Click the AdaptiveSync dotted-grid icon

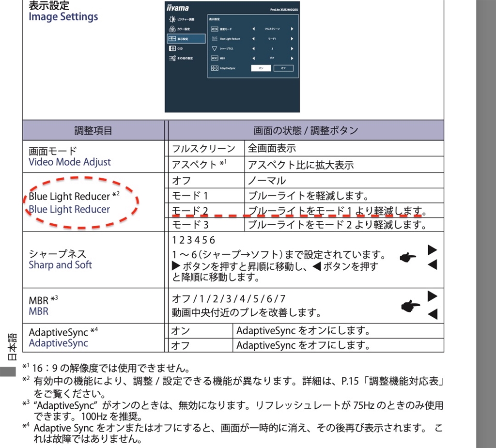(x=215, y=68)
